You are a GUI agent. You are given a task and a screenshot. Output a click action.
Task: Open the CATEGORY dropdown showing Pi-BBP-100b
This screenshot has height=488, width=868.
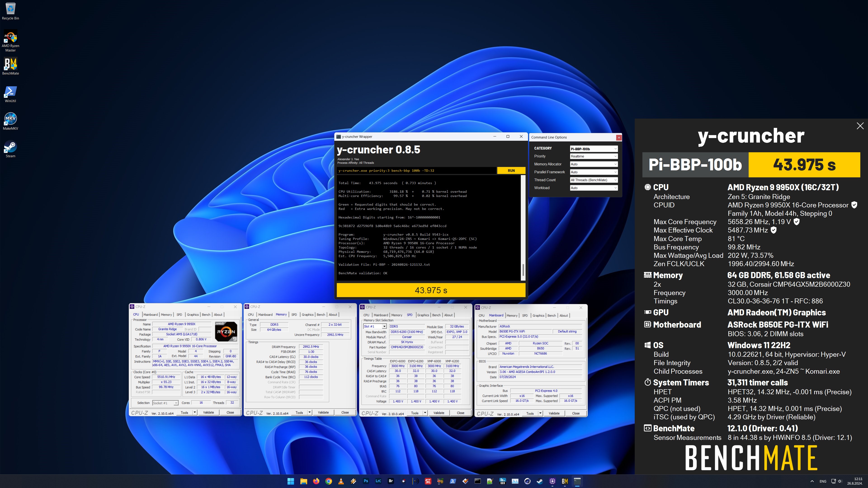(594, 148)
